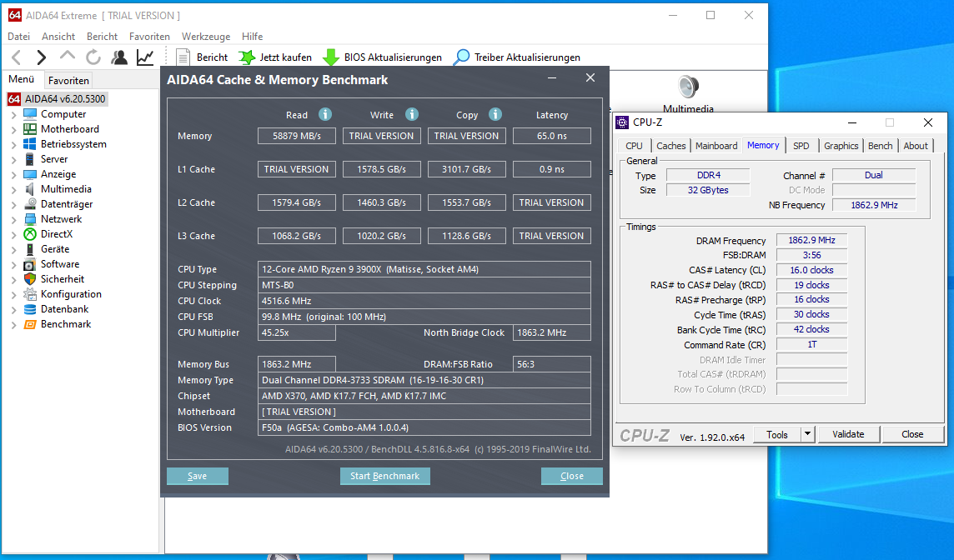954x560 pixels.
Task: Switch to the Favoriten panel tab
Action: pyautogui.click(x=68, y=80)
